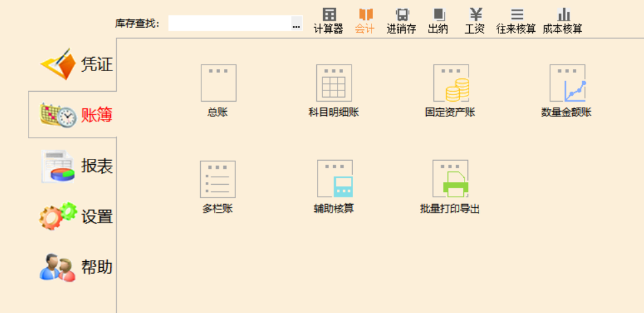
Task: Open the 多栏账 multi-column ledger
Action: click(x=218, y=187)
